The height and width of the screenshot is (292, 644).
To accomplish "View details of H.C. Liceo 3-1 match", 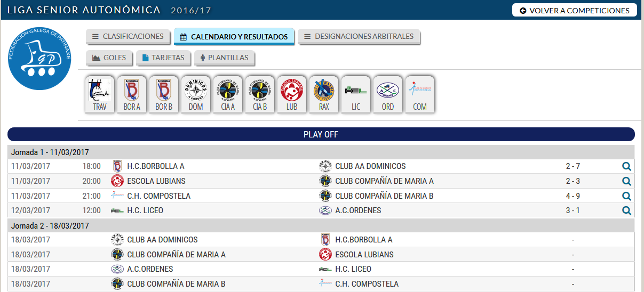I will [x=626, y=210].
